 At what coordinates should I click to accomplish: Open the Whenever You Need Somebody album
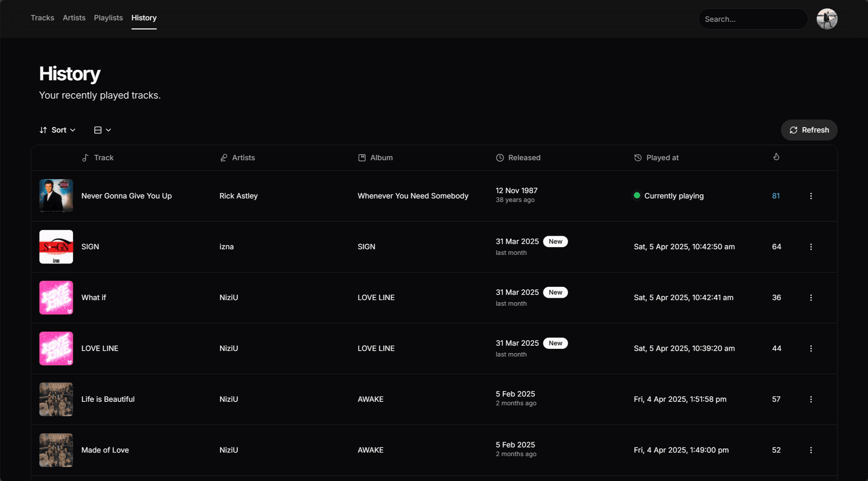point(413,196)
